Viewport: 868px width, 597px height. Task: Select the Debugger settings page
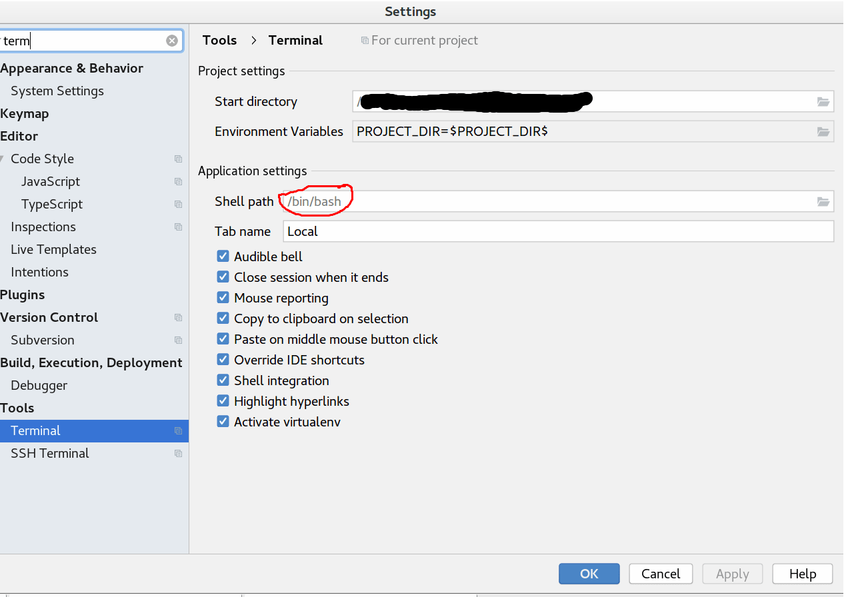[39, 385]
